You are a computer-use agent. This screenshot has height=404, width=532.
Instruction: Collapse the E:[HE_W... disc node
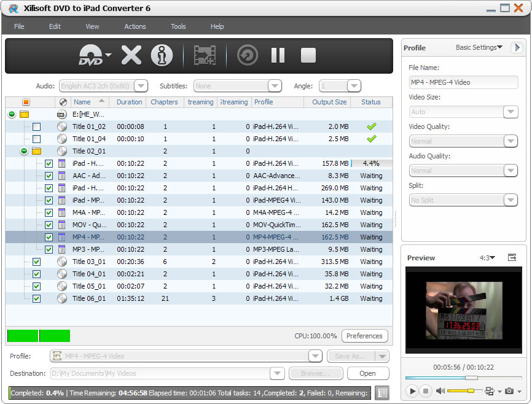[12, 114]
